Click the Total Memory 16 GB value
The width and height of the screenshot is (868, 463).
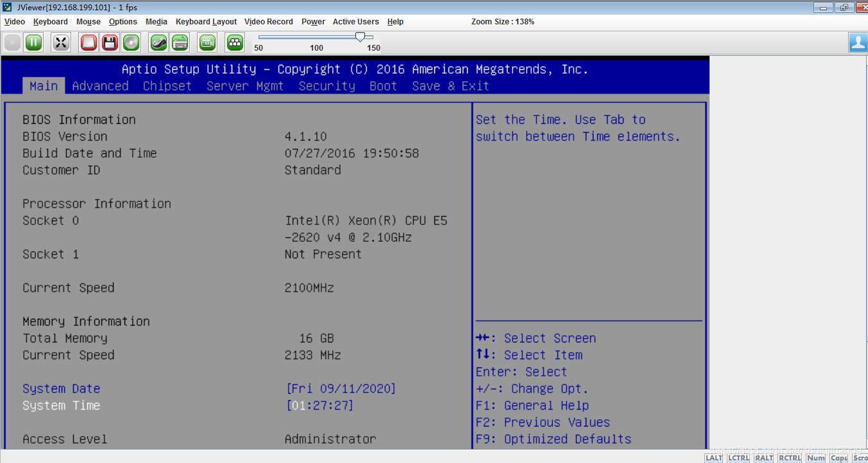pos(316,338)
